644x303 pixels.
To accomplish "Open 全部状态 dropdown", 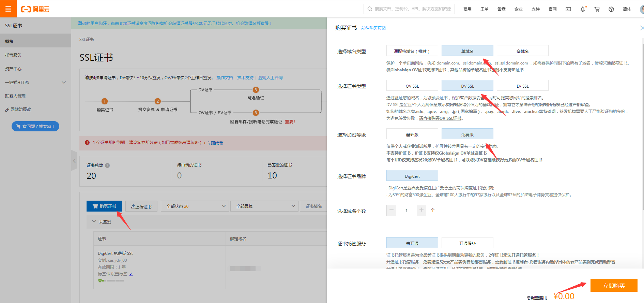I will pos(195,206).
